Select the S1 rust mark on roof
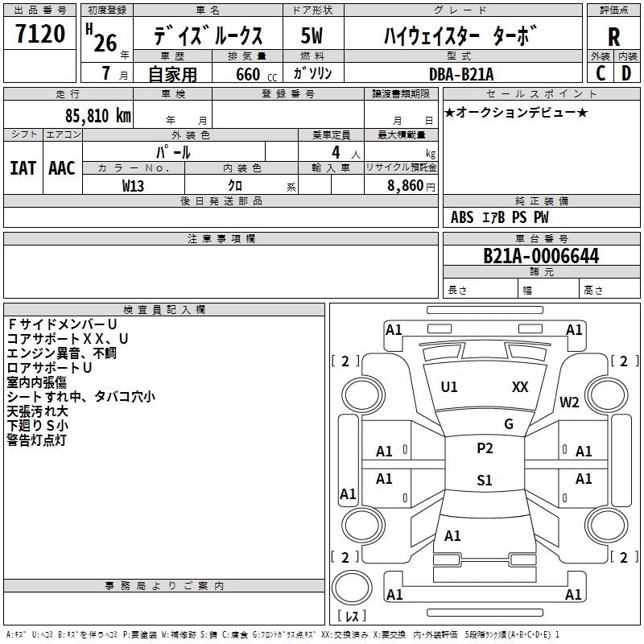The width and height of the screenshot is (644, 644). [485, 480]
